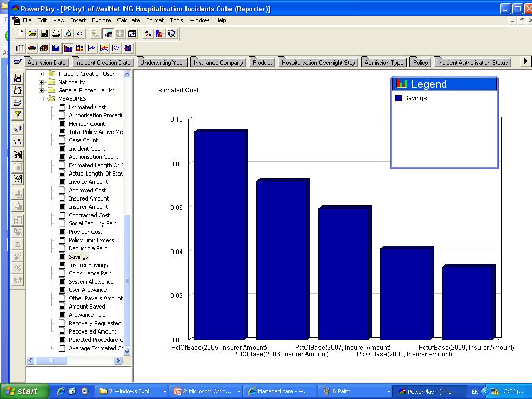Show more dimensions with the right arrow
The width and height of the screenshot is (532, 399).
pyautogui.click(x=525, y=61)
